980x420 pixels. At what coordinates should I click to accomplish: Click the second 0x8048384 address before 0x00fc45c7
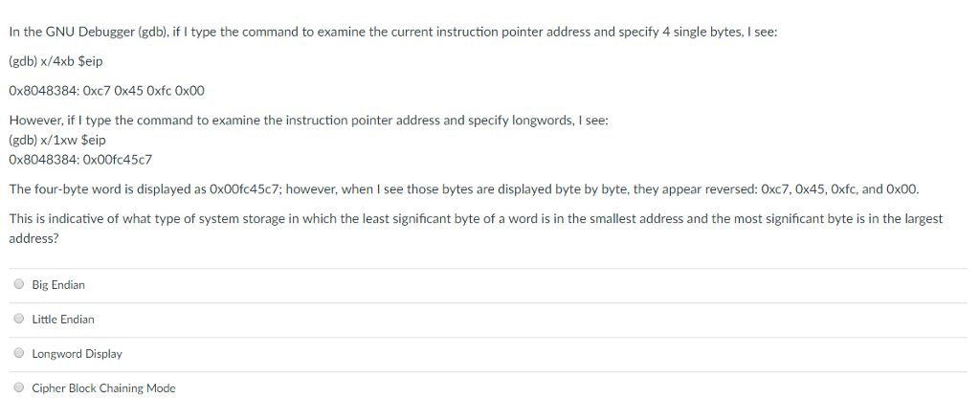44,160
